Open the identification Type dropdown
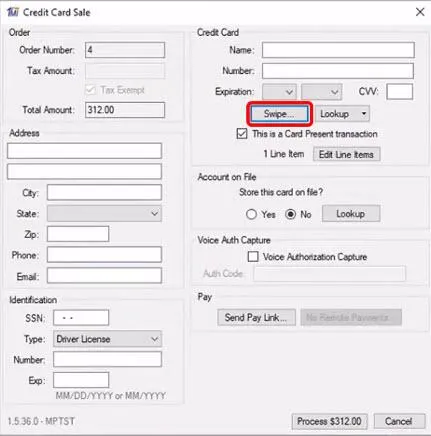Screen dimensions: 431x436 107,339
